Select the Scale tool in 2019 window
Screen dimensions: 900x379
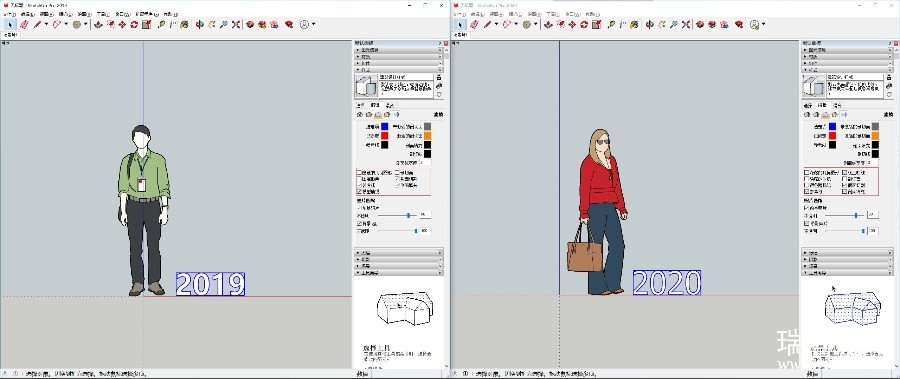(x=146, y=25)
